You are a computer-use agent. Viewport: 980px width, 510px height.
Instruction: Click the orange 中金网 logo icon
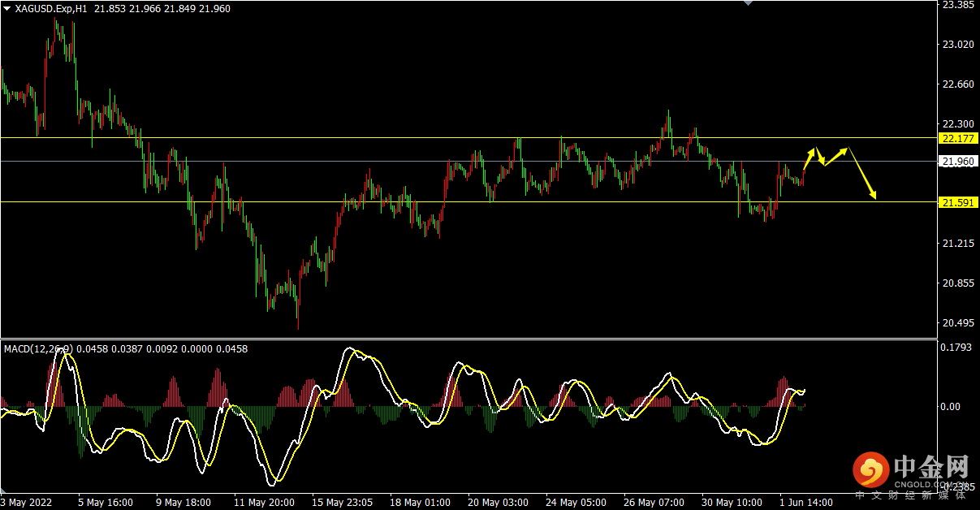coord(870,469)
